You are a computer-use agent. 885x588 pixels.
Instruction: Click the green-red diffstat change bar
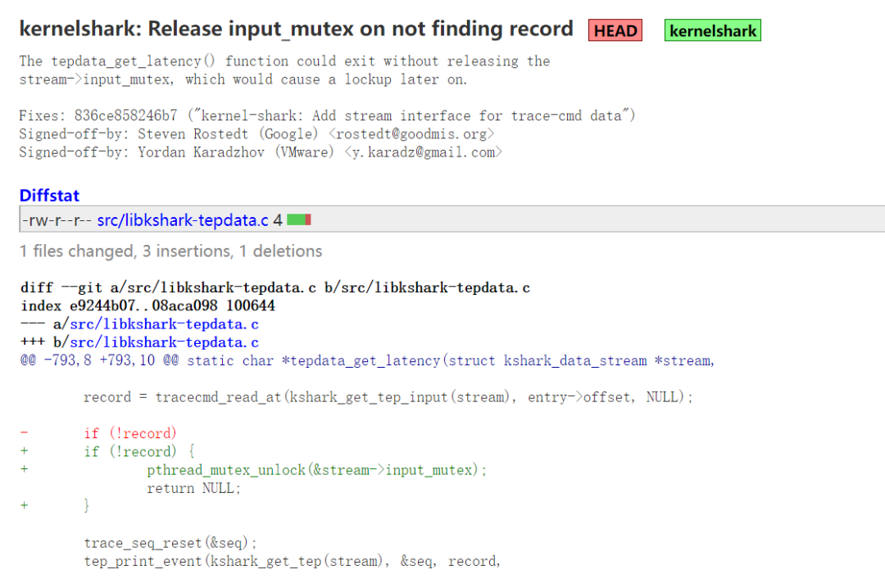(298, 219)
